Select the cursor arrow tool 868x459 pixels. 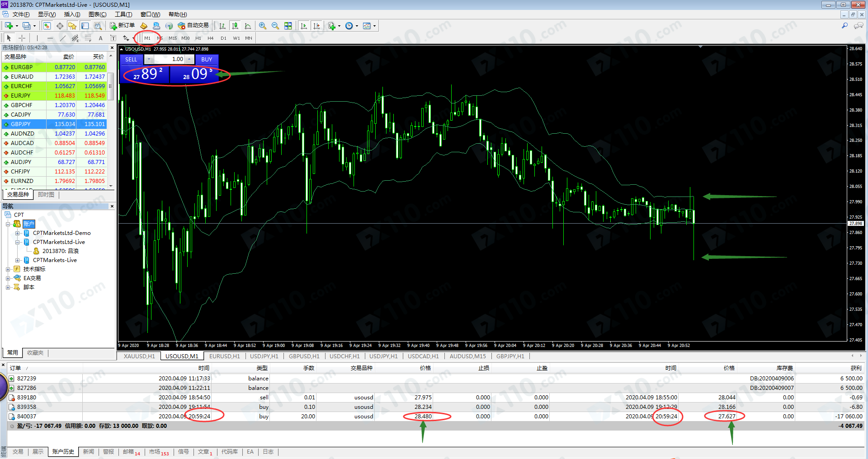pyautogui.click(x=9, y=38)
